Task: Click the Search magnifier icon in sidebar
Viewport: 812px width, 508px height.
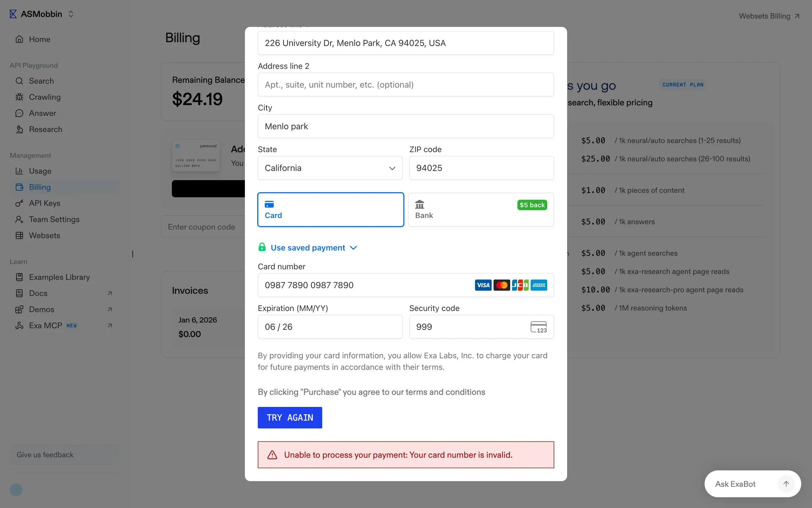Action: [x=19, y=81]
